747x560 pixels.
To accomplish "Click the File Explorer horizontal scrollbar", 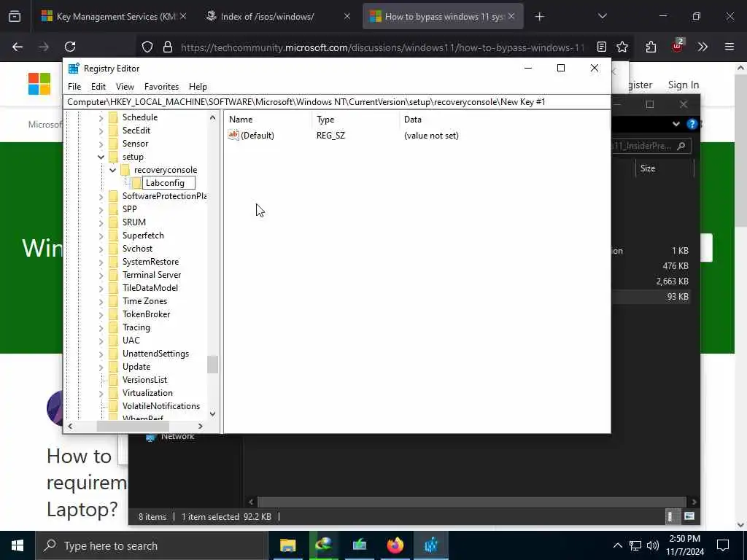I will (x=472, y=502).
